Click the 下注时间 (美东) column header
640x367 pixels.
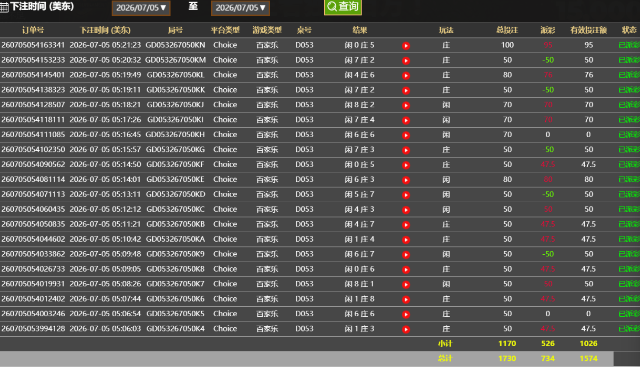(105, 30)
